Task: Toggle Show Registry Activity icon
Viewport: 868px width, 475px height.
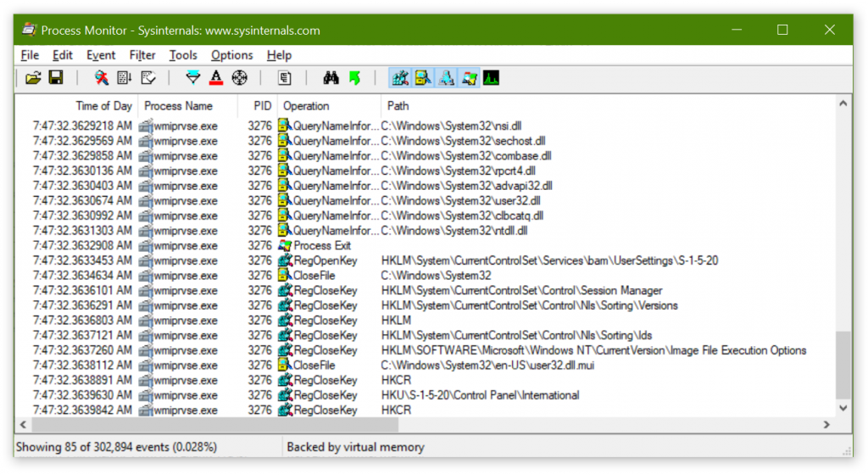Action: click(x=400, y=78)
